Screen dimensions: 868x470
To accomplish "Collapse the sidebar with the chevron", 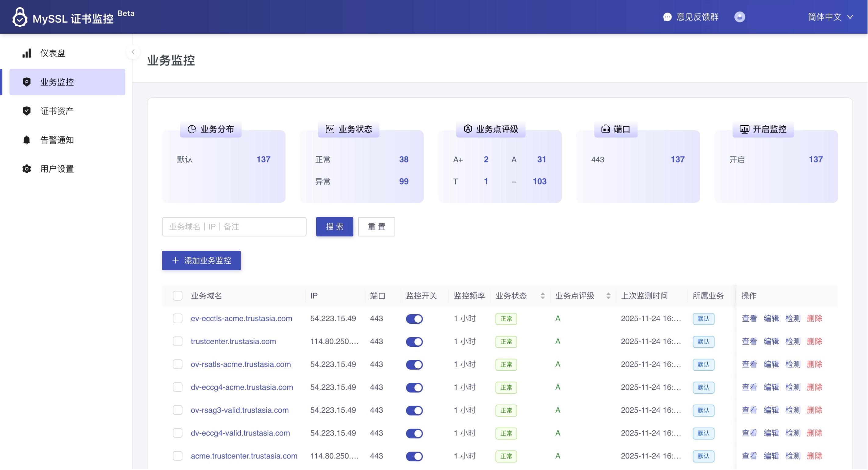I will point(134,52).
